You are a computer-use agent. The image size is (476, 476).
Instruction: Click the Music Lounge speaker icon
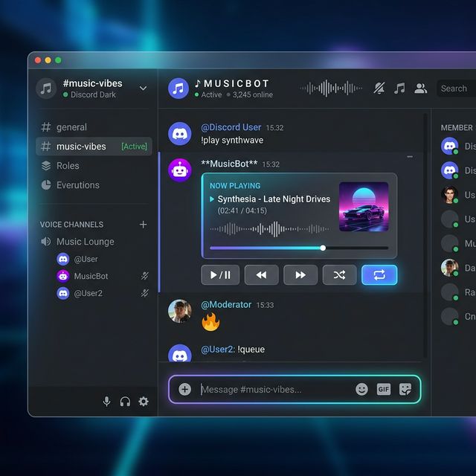pyautogui.click(x=46, y=242)
